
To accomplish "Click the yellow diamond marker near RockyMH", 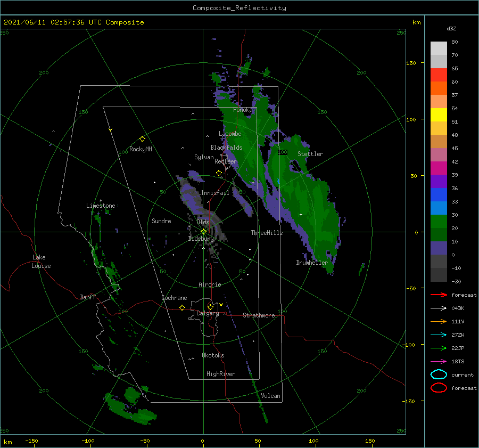I will coord(142,139).
